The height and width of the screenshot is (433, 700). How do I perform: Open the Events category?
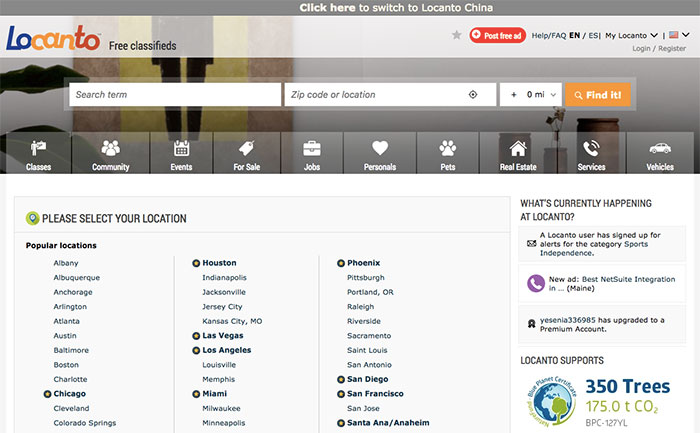click(181, 153)
